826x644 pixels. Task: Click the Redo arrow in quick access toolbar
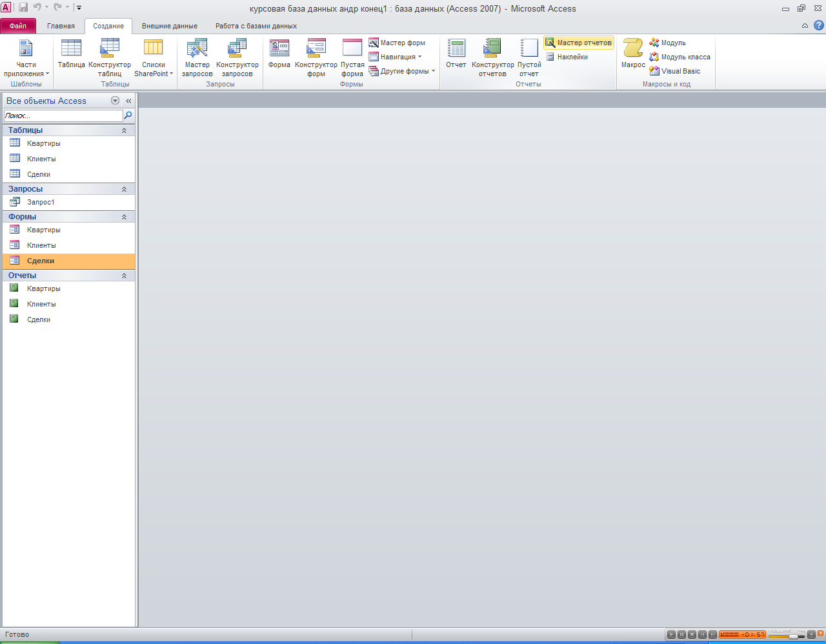click(58, 8)
